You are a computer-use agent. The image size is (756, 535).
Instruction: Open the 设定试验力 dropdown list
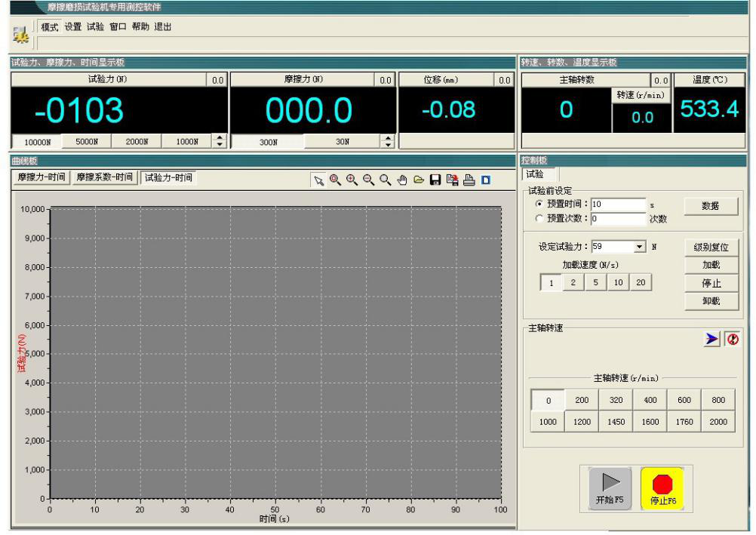[x=641, y=247]
